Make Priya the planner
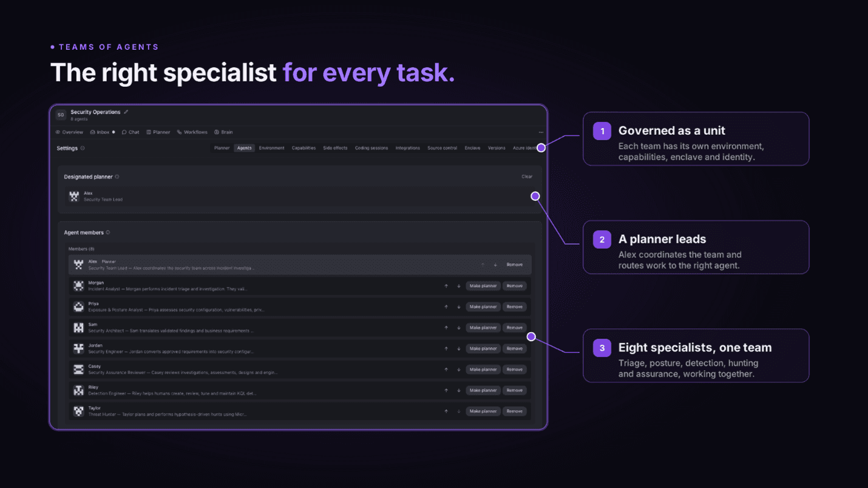This screenshot has width=868, height=488. pos(483,307)
